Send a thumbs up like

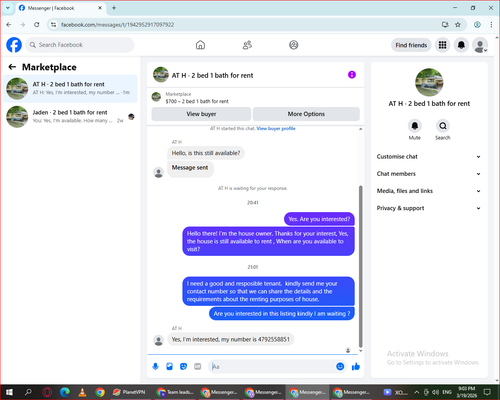pos(356,367)
